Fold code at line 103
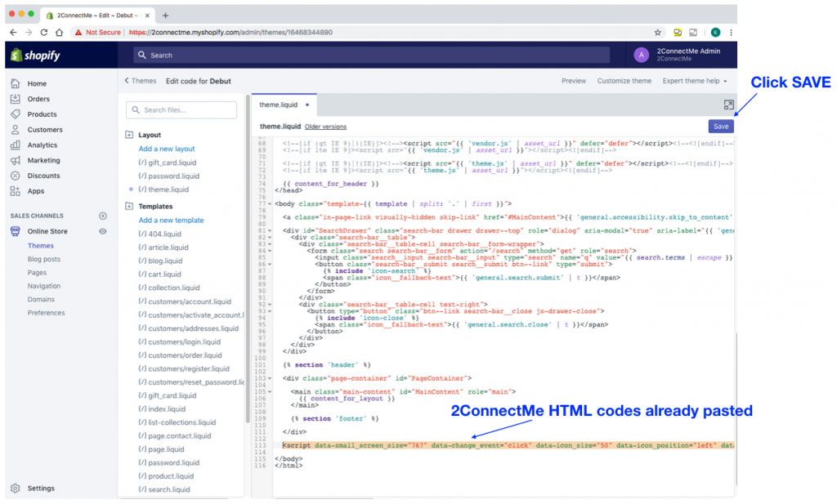 click(x=270, y=378)
